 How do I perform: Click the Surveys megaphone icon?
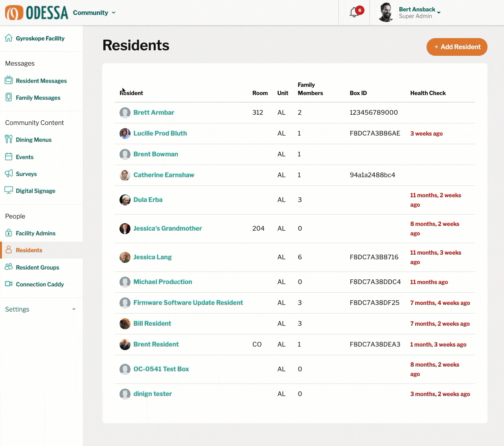tap(9, 173)
